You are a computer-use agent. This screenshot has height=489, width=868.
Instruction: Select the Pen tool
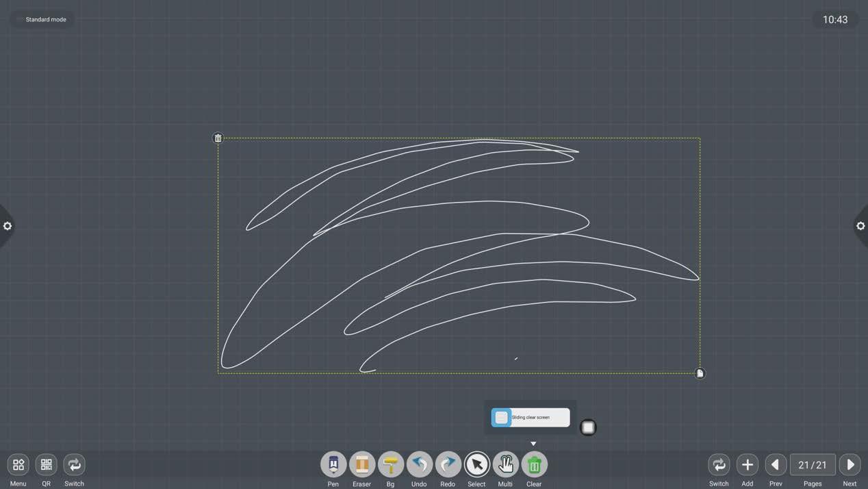(333, 464)
